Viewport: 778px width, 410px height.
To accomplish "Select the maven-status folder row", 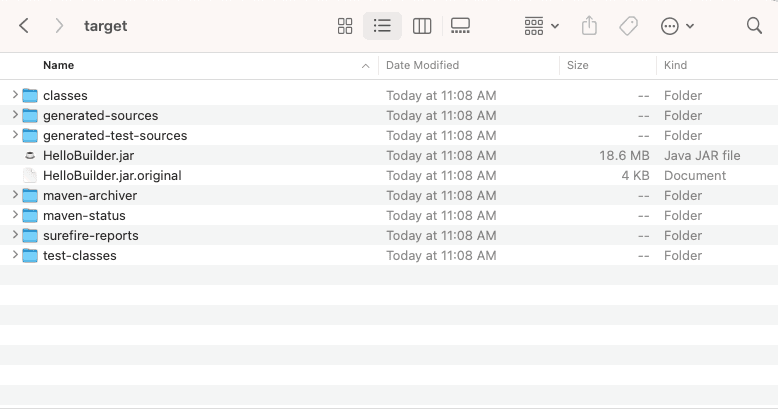I will [x=389, y=215].
